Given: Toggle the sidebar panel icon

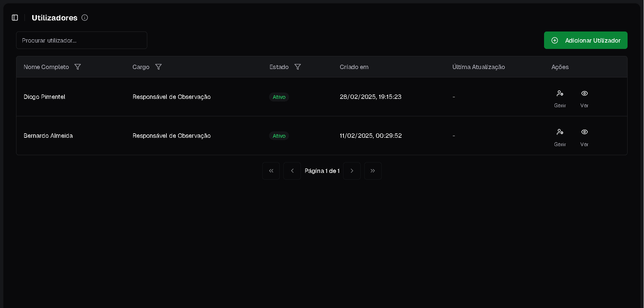Looking at the screenshot, I should (15, 18).
